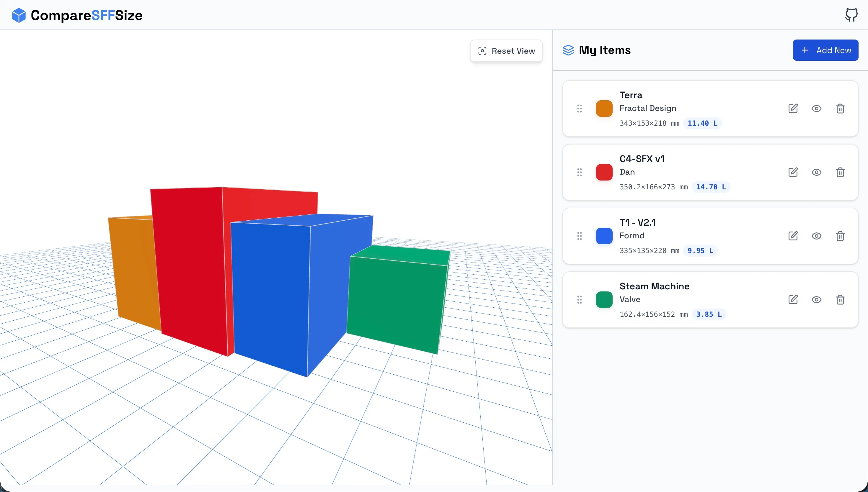868x492 pixels.
Task: Open the GitHub repository icon
Action: (x=851, y=15)
